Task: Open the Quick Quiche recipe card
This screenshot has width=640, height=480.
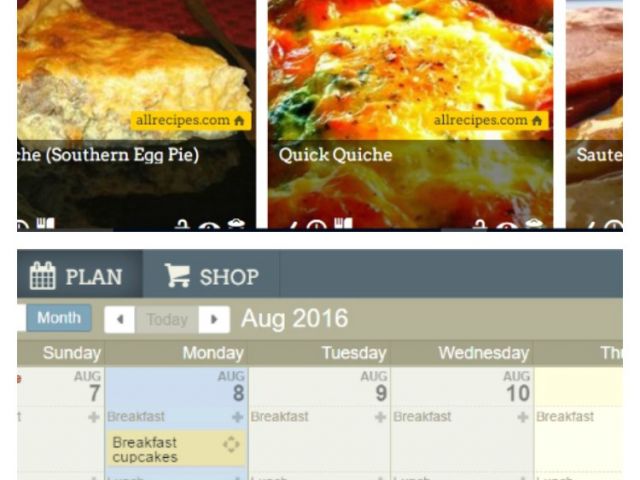Action: [x=410, y=114]
